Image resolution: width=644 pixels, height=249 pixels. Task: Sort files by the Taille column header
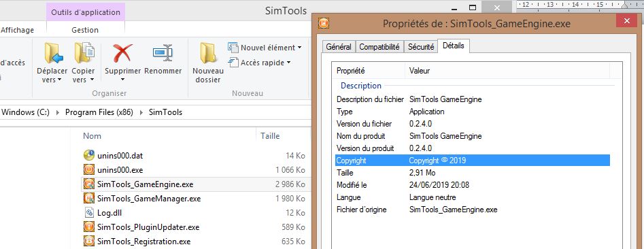270,136
